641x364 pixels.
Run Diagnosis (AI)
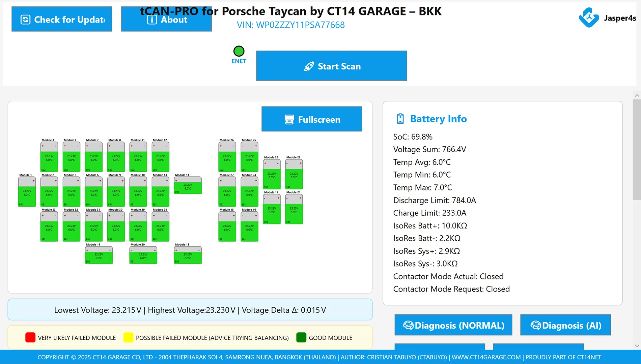565,325
